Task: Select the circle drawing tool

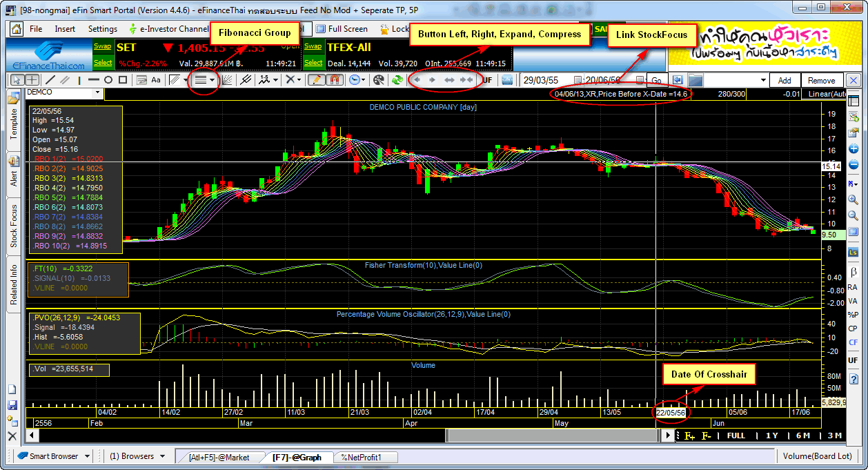Action: [x=108, y=79]
